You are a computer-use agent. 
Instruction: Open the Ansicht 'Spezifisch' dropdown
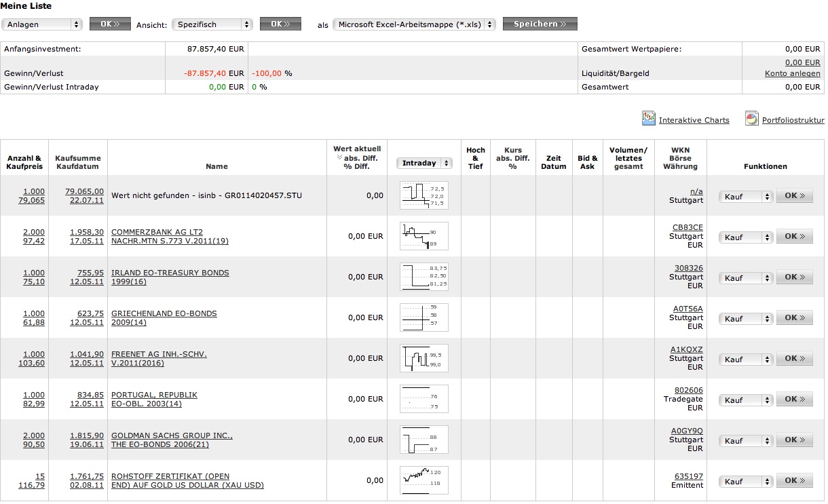click(212, 24)
